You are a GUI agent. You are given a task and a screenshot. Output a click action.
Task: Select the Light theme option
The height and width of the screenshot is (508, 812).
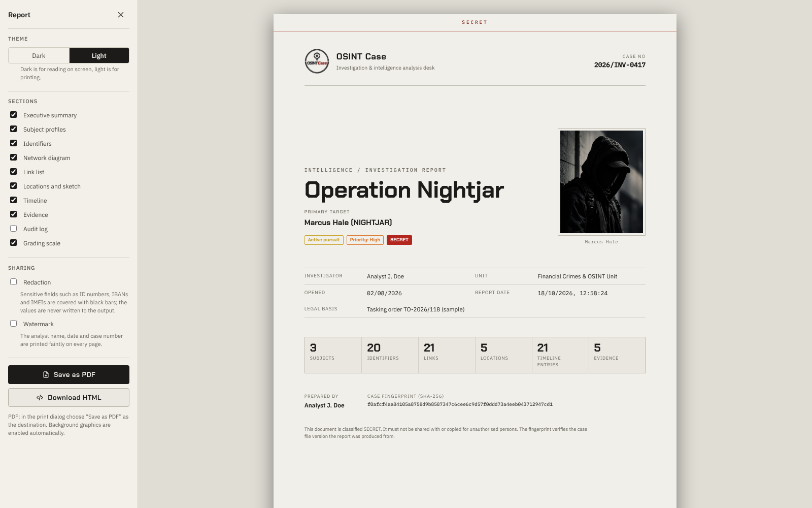(99, 55)
